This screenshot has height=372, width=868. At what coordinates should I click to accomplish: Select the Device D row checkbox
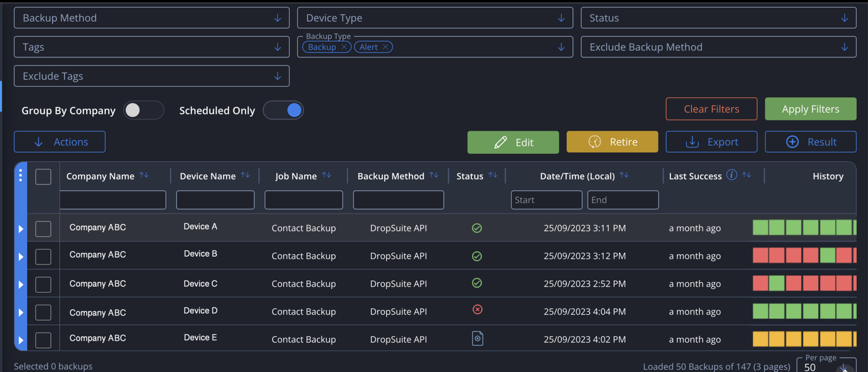coord(43,312)
